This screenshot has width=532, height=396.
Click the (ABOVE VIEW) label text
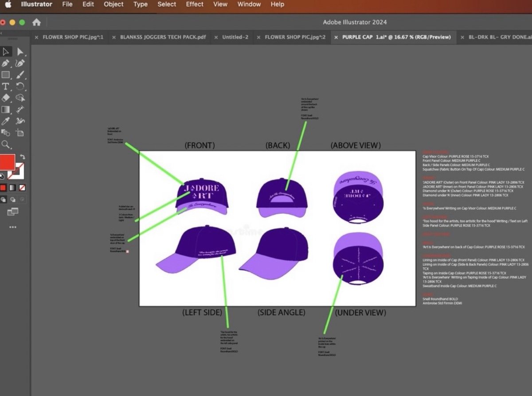(x=356, y=145)
